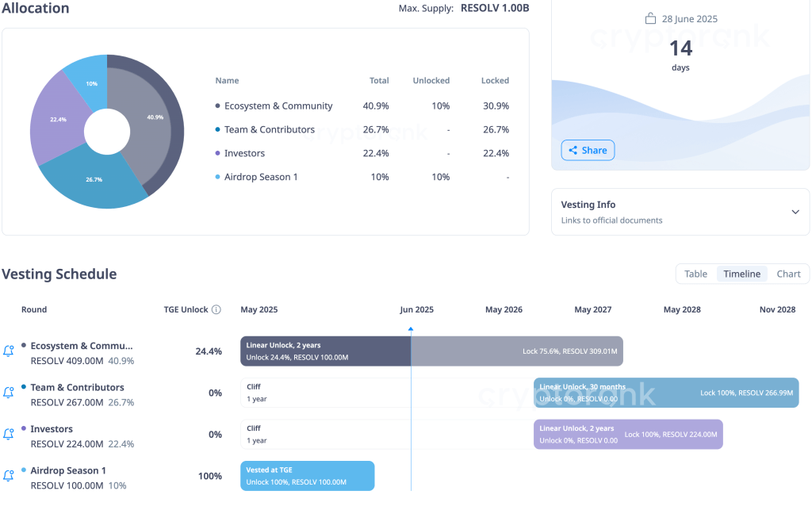812x514 pixels.
Task: Open the TGE Unlock info tooltip icon
Action: click(x=216, y=309)
